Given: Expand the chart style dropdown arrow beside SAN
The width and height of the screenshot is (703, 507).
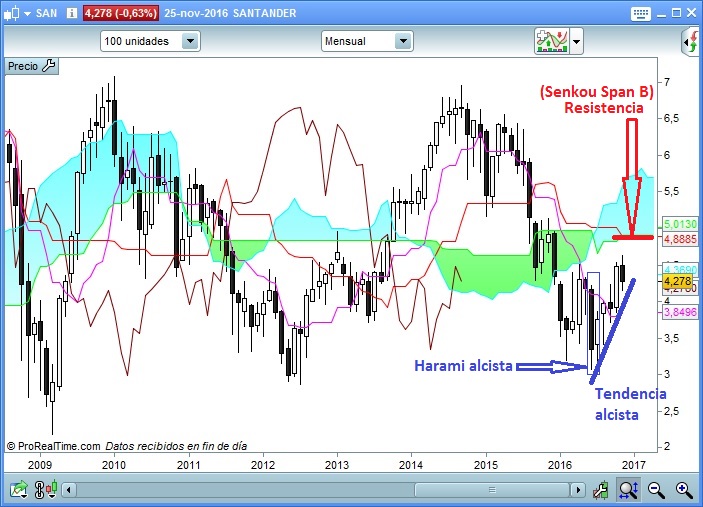Looking at the screenshot, I should pyautogui.click(x=28, y=13).
